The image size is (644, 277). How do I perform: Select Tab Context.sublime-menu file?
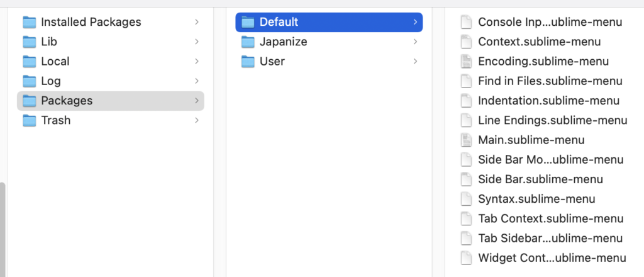550,218
